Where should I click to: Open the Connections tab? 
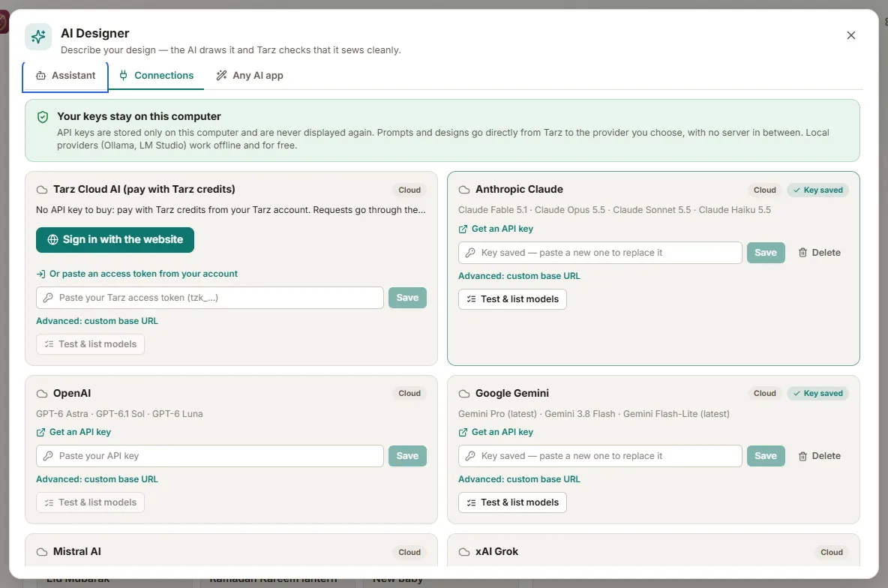click(x=156, y=76)
